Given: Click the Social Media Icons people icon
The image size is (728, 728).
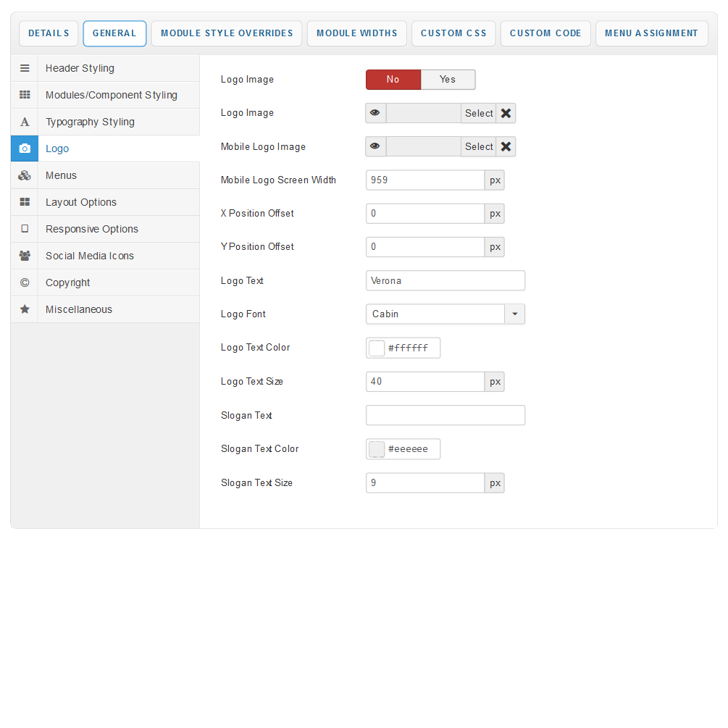Looking at the screenshot, I should [25, 256].
